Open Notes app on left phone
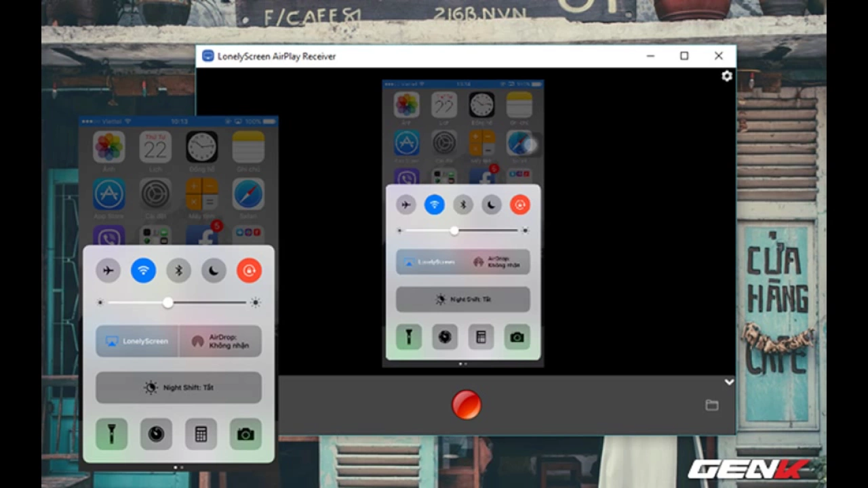Viewport: 868px width, 488px height. point(248,147)
